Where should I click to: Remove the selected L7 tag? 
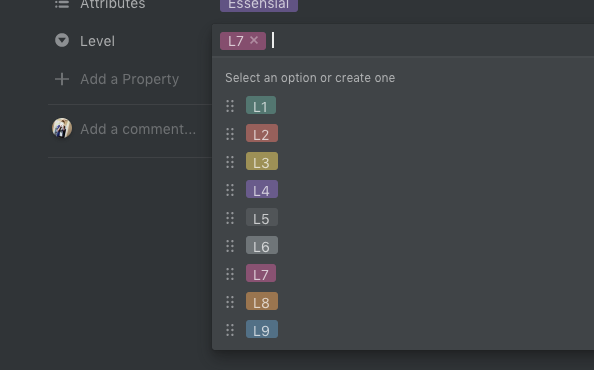click(x=254, y=40)
